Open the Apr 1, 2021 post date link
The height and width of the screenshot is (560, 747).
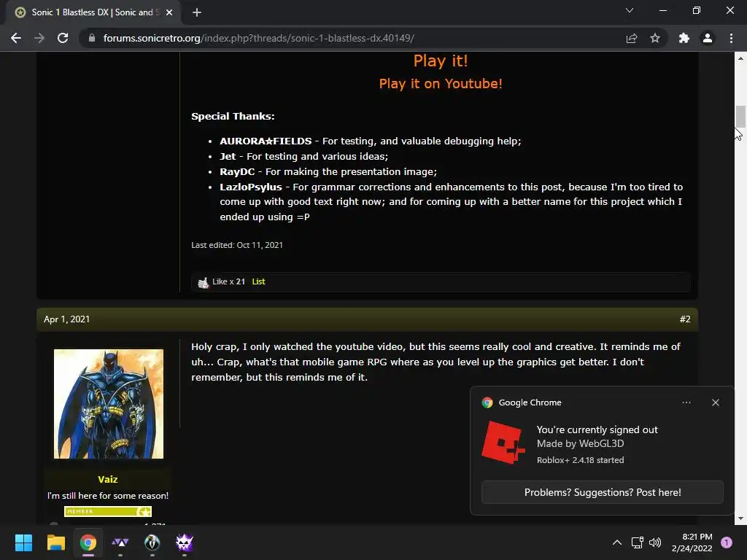click(66, 319)
